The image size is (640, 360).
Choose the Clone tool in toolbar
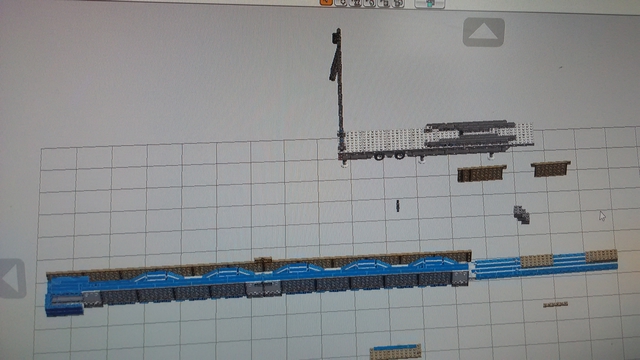[341, 2]
